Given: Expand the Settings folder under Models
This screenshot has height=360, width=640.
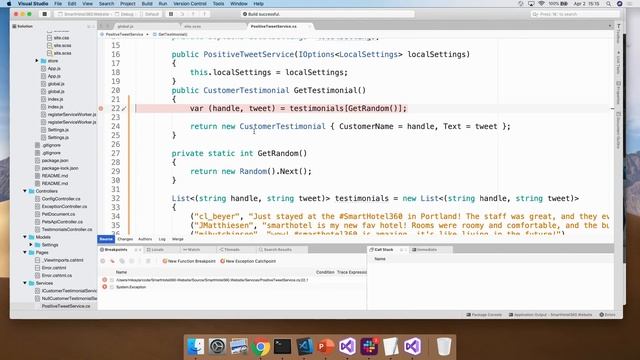Looking at the screenshot, I should pyautogui.click(x=31, y=245).
